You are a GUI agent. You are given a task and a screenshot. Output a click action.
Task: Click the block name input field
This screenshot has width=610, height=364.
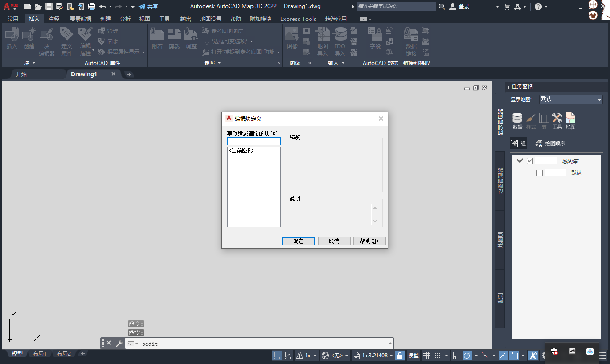click(x=254, y=141)
